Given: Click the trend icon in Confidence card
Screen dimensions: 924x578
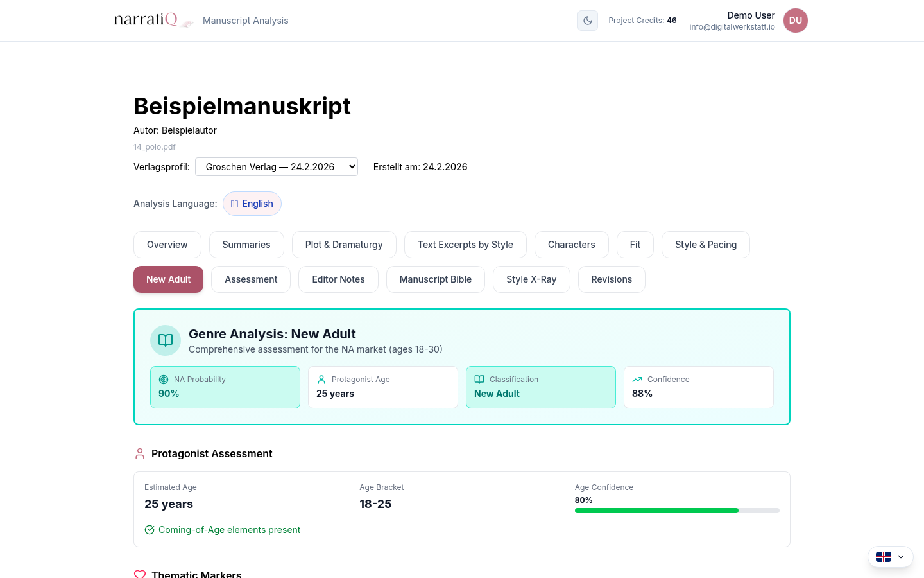Looking at the screenshot, I should [637, 380].
